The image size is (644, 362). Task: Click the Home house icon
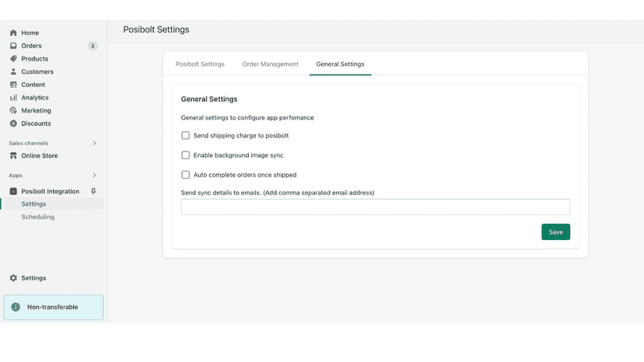point(13,33)
